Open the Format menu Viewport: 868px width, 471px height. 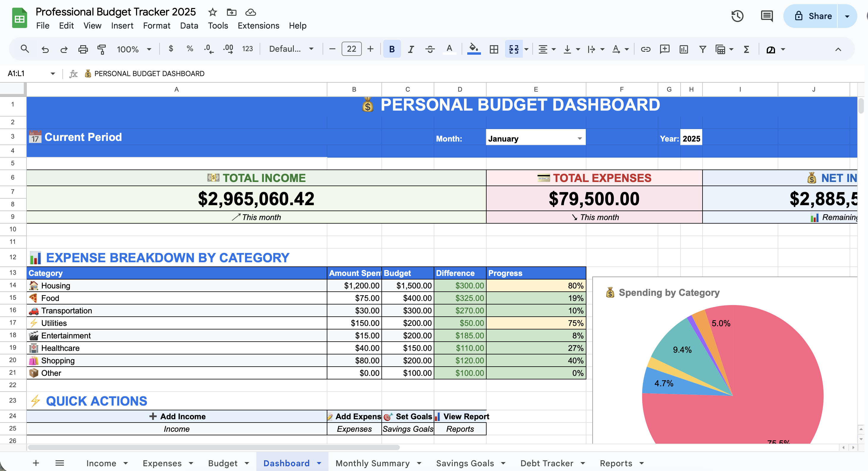pos(157,26)
